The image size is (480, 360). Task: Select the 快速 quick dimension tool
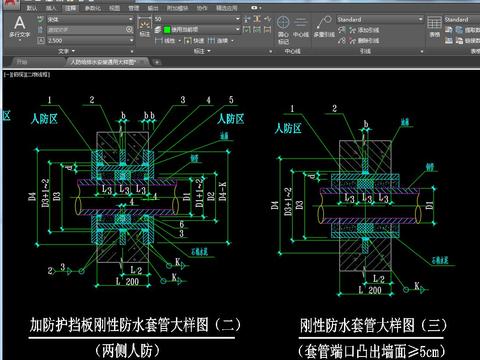(194, 41)
